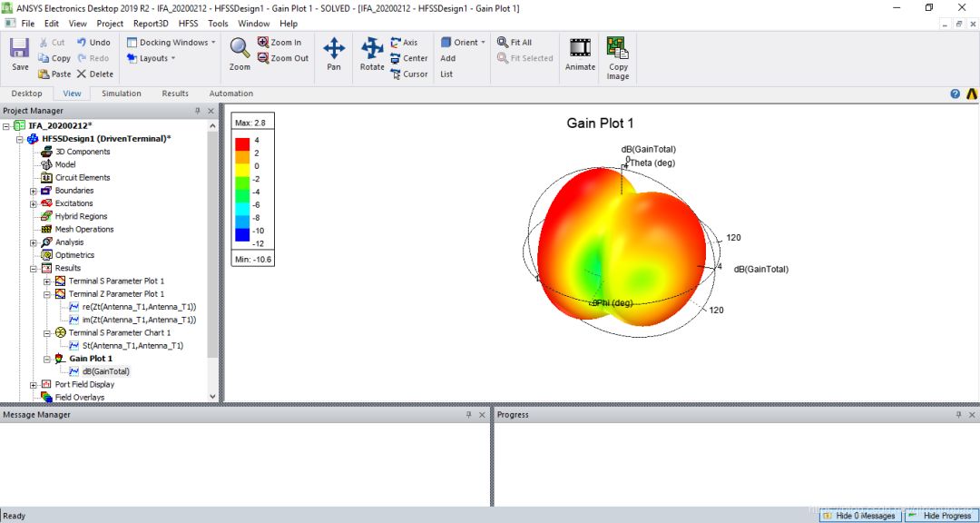Expand the Analysis tree node

(34, 242)
